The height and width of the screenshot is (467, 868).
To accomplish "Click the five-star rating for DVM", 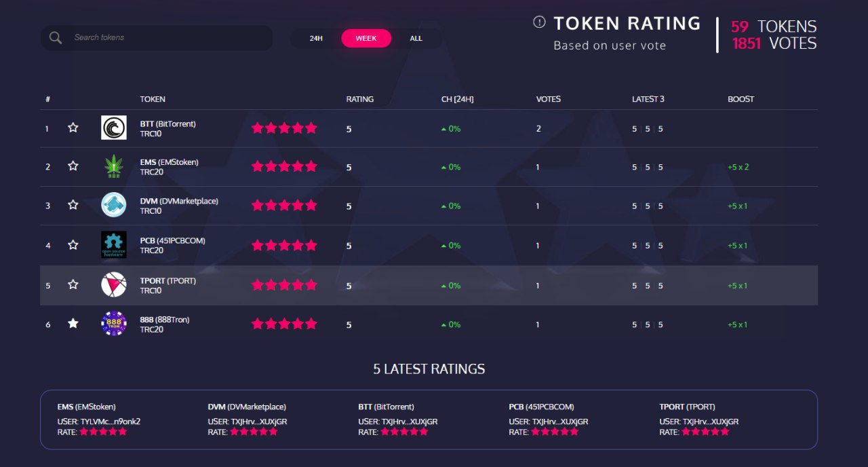I will coord(284,205).
